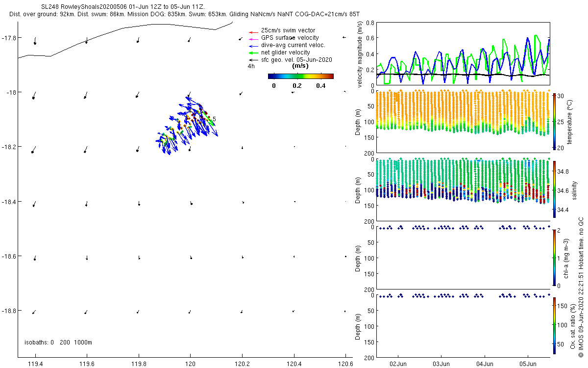Click 'dive-avg current veloc.' legend text
Viewport: 588px width, 368px height.
[294, 45]
